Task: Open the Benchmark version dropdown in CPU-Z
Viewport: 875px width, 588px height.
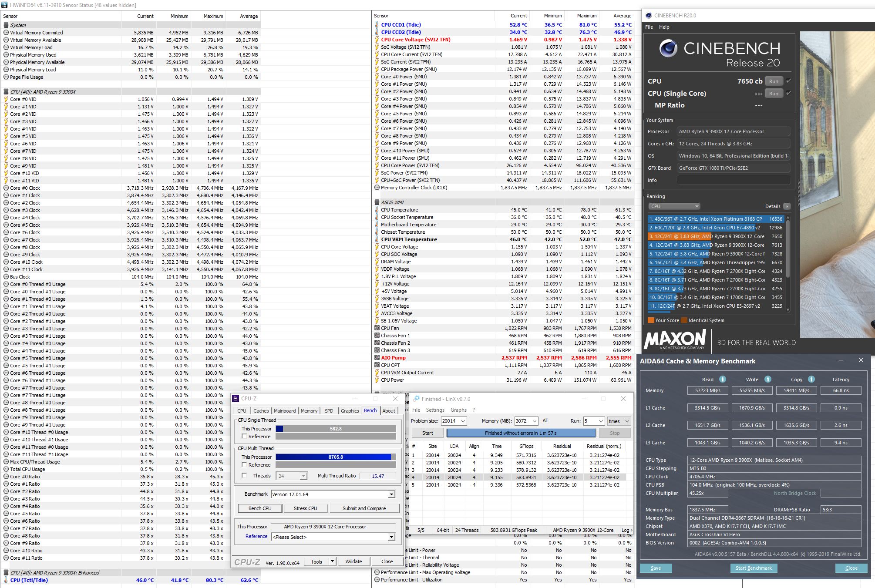Action: 391,494
